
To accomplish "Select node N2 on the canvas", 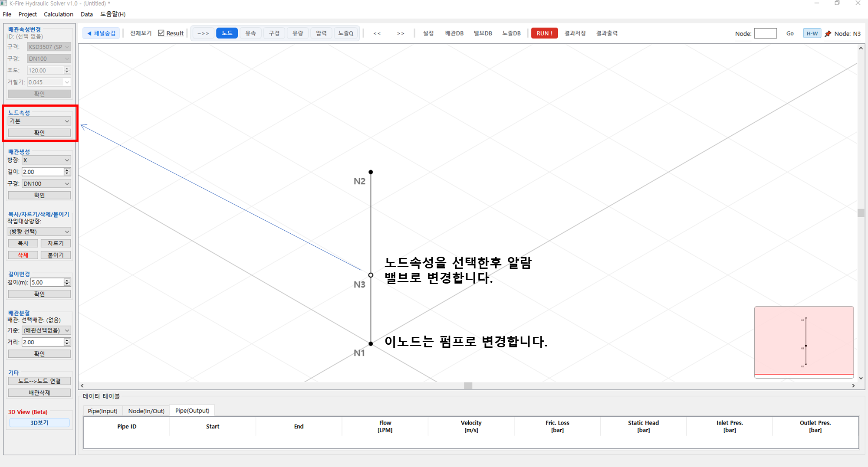I will point(371,172).
